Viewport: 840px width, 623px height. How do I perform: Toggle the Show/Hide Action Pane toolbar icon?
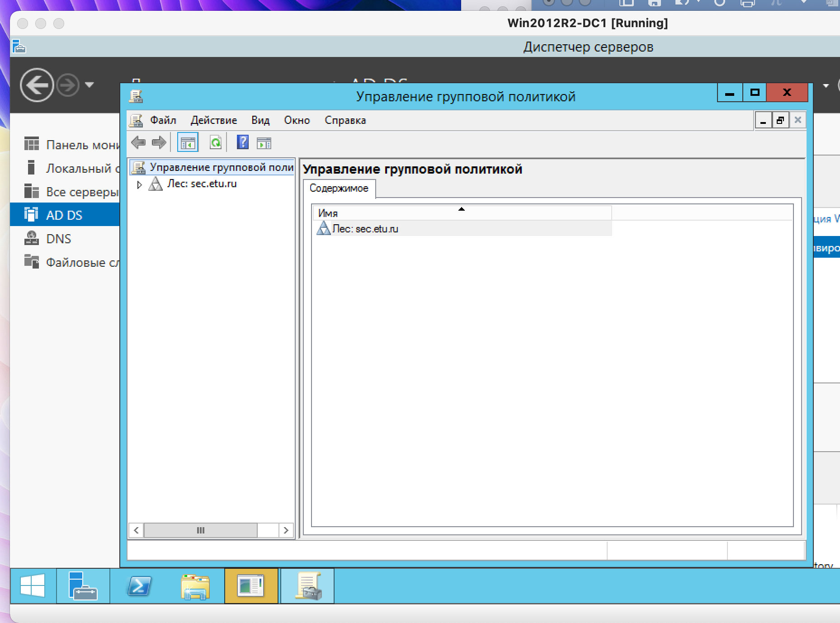264,143
